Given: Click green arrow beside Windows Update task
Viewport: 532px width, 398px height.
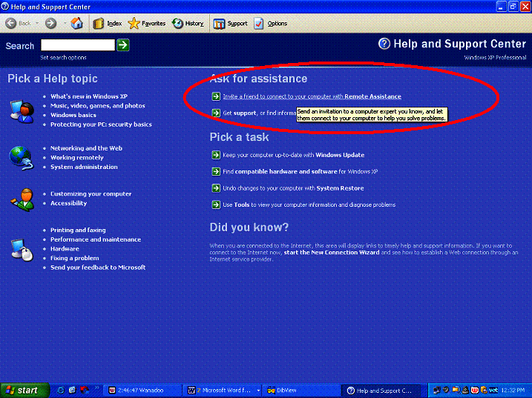Looking at the screenshot, I should click(x=215, y=155).
